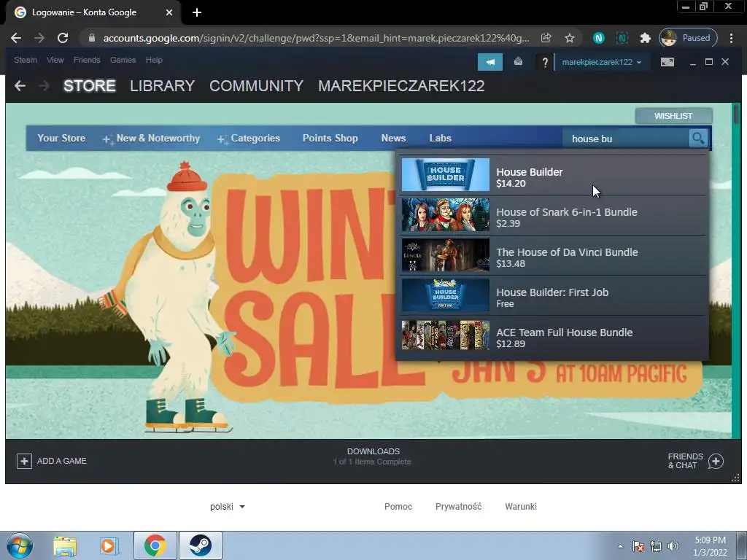Open Steam help question mark icon

click(545, 62)
